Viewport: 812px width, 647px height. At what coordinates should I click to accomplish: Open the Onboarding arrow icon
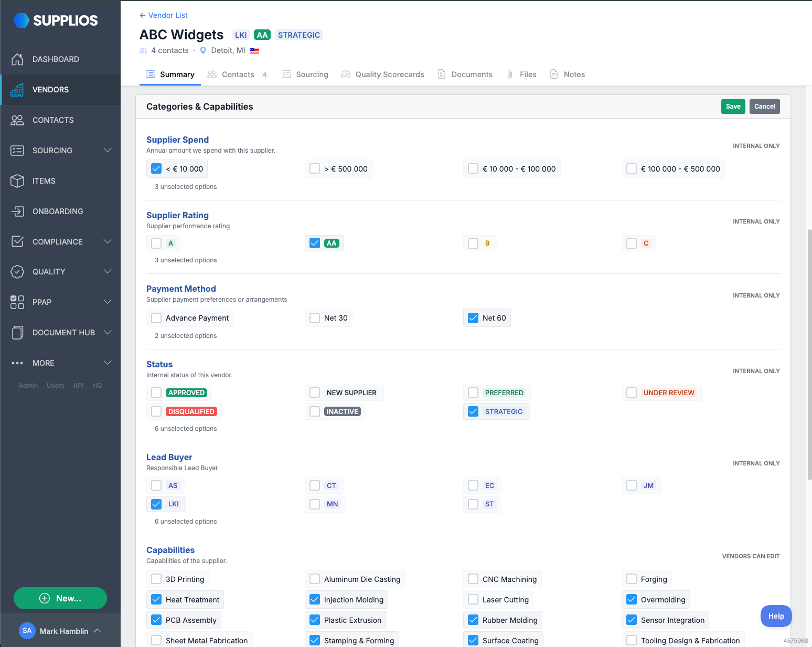17,211
